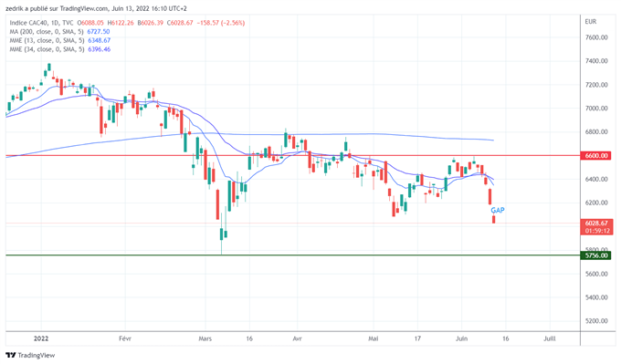Click the close price C6028.67
621x364 pixels.
click(180, 23)
